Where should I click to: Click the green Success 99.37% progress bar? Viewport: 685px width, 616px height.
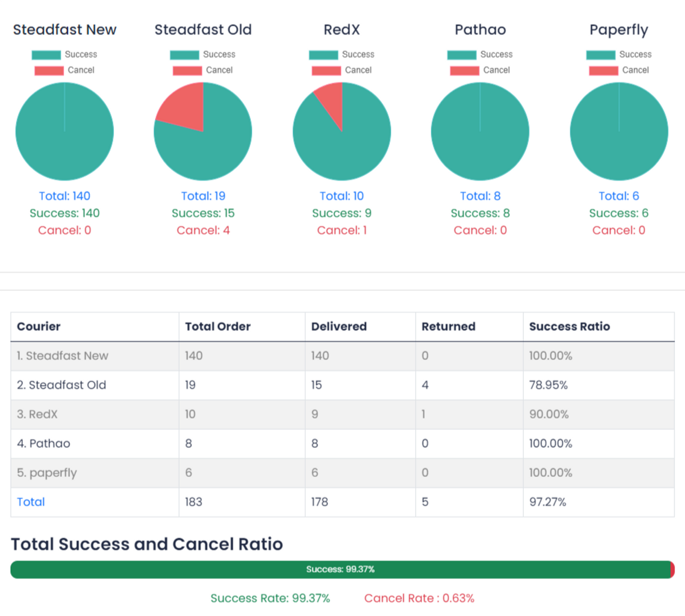[x=340, y=569]
